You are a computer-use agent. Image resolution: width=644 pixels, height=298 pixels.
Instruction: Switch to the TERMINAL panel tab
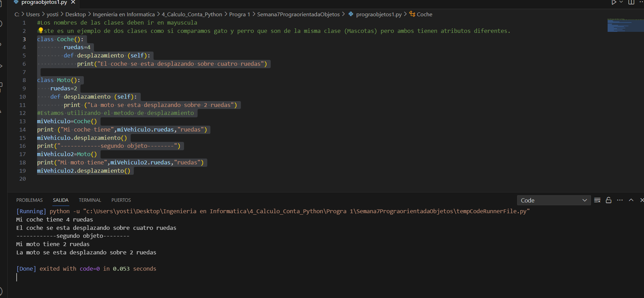(x=90, y=200)
